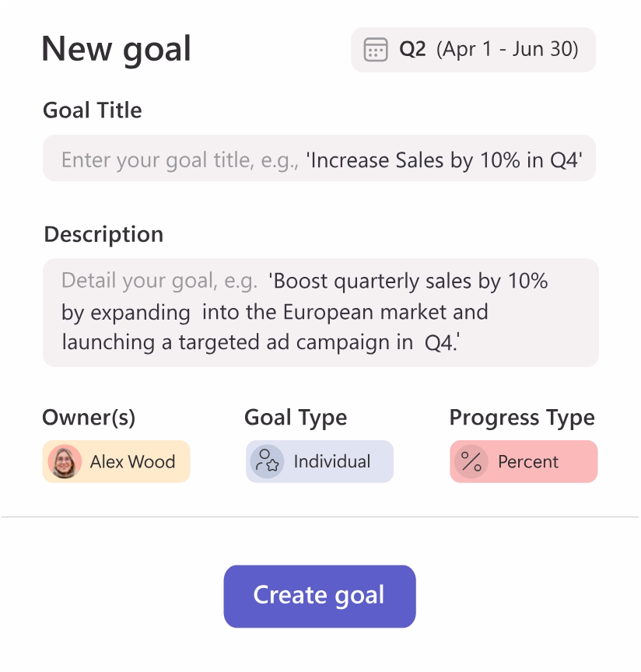Click the percent symbol icon on Progress Type chip
This screenshot has width=641, height=672.
(x=471, y=461)
